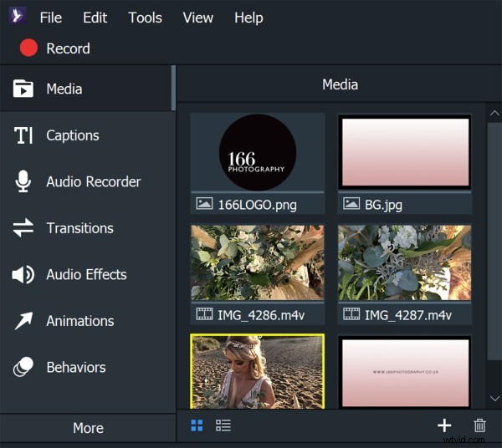Select the pink website address thumbnail
Screen dimensions: 502x448
[x=405, y=373]
